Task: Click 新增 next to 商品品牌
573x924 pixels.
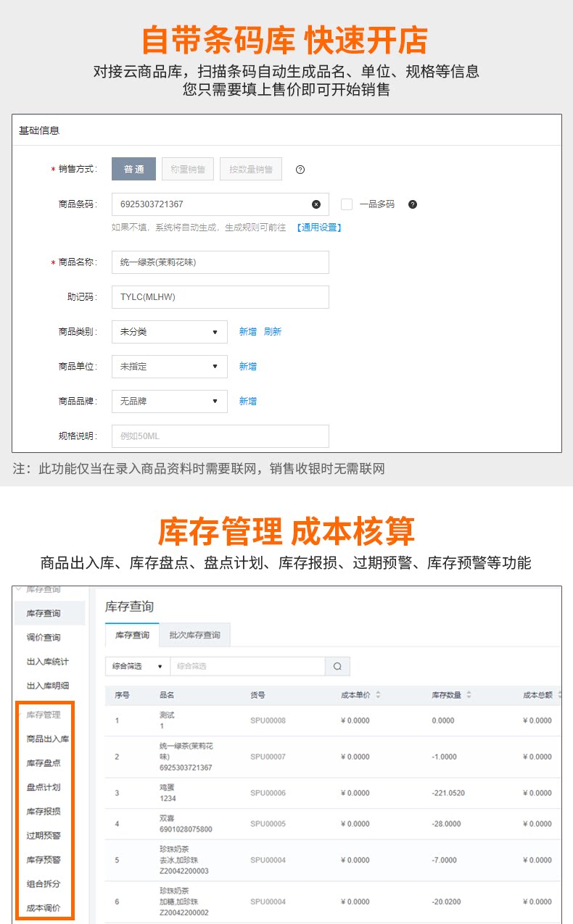Action: (x=248, y=401)
